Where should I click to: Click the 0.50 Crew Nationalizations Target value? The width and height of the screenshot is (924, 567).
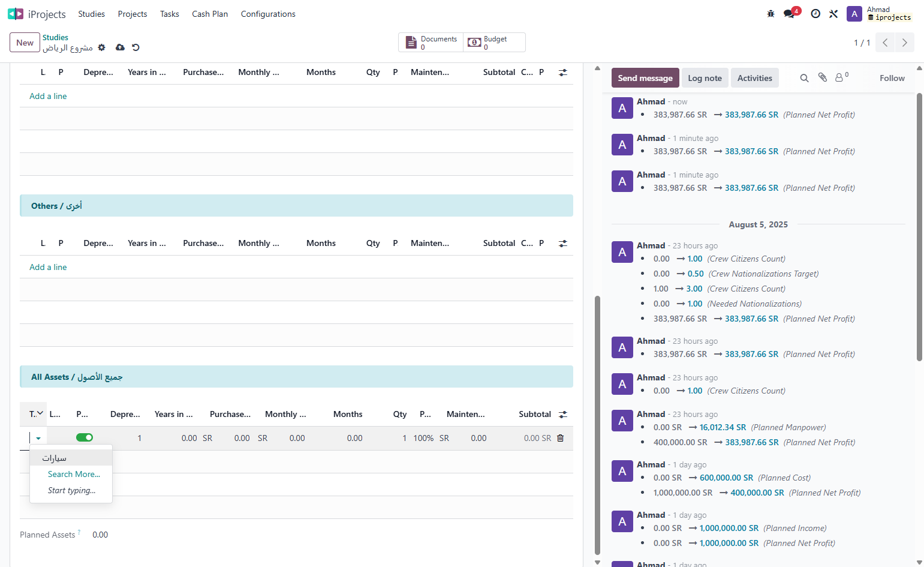tap(696, 274)
